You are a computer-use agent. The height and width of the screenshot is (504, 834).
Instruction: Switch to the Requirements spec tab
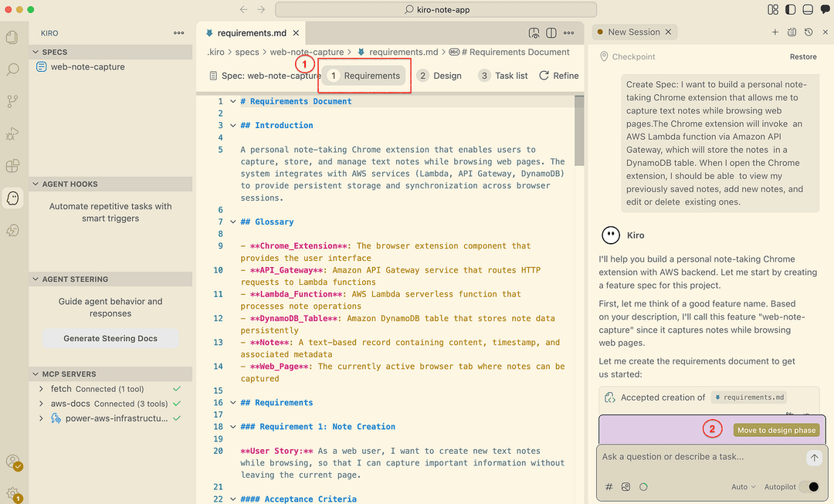364,76
